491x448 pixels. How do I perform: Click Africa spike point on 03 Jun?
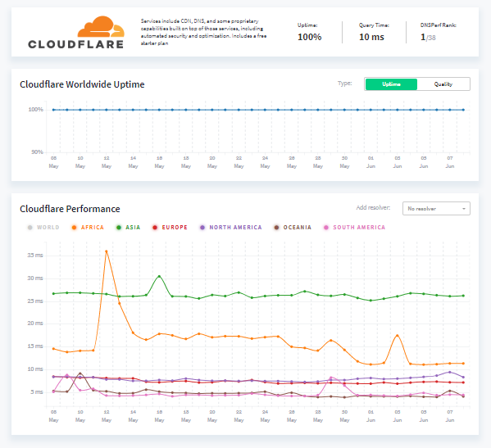(x=398, y=335)
